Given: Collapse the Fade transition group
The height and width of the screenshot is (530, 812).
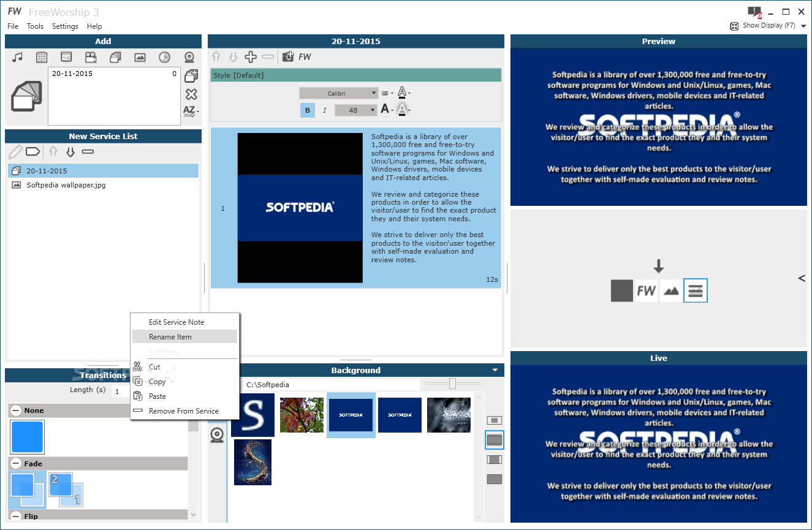Looking at the screenshot, I should [16, 464].
